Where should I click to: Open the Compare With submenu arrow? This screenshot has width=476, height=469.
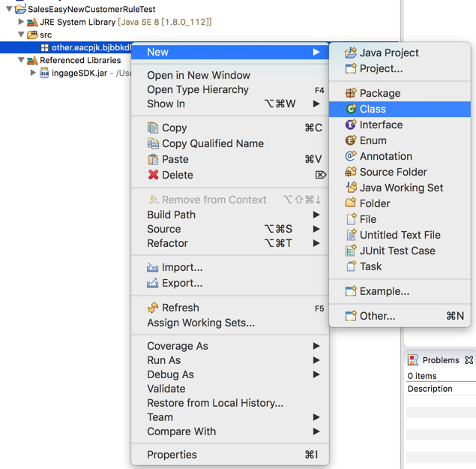click(x=316, y=431)
